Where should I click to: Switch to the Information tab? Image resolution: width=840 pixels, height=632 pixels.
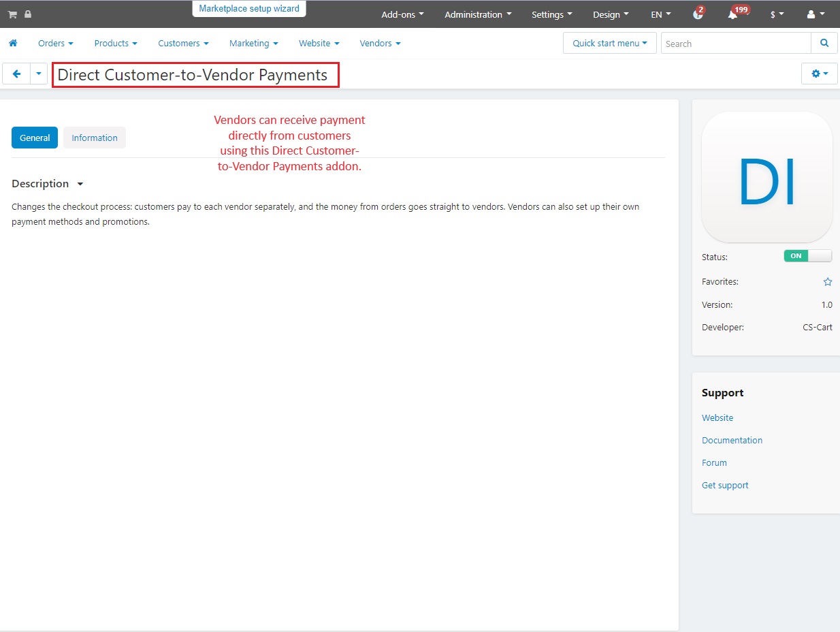95,138
